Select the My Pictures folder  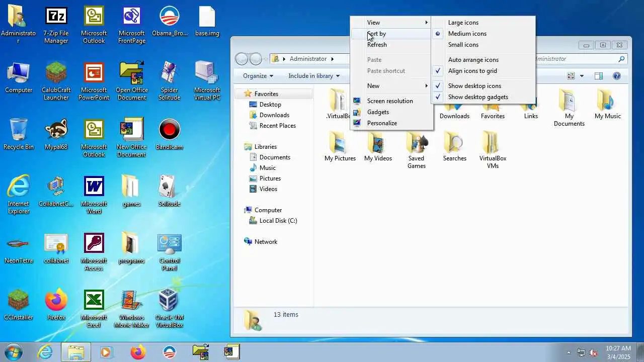(340, 146)
